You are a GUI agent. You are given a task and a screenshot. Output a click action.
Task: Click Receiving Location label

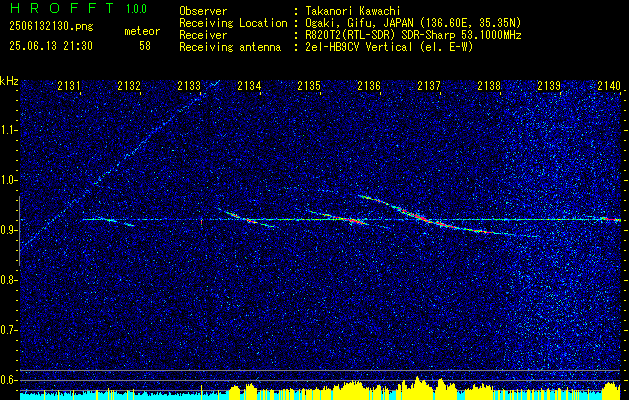233,23
